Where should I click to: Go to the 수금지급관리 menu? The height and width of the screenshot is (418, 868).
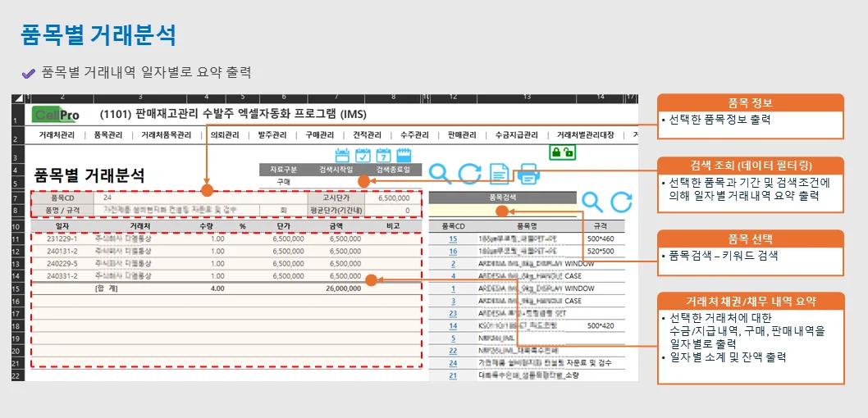coord(517,135)
